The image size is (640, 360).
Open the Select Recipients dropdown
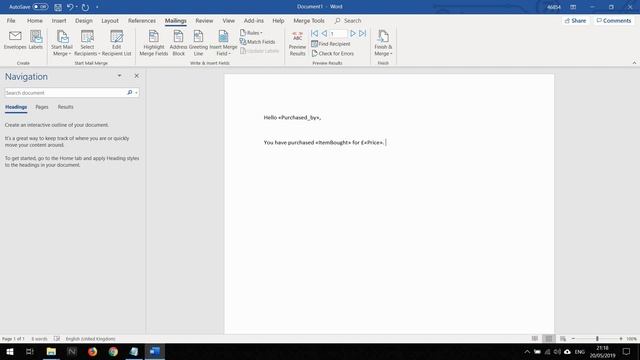pyautogui.click(x=87, y=43)
